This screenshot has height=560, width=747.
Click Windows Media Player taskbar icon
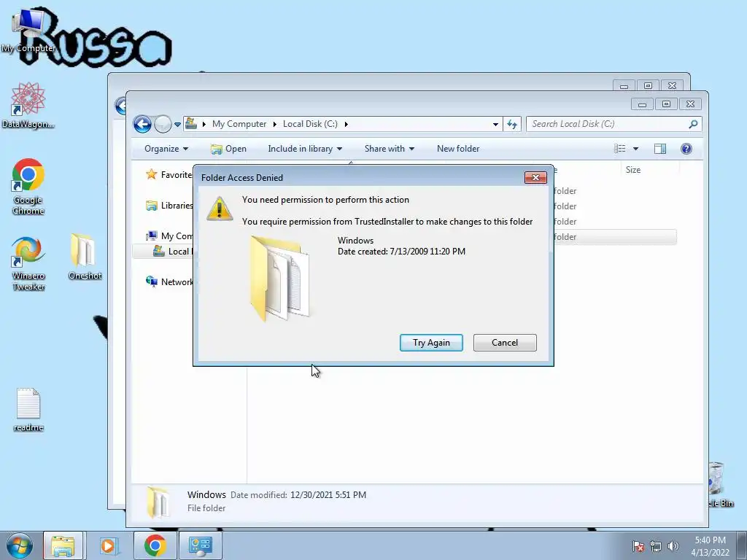(x=109, y=545)
